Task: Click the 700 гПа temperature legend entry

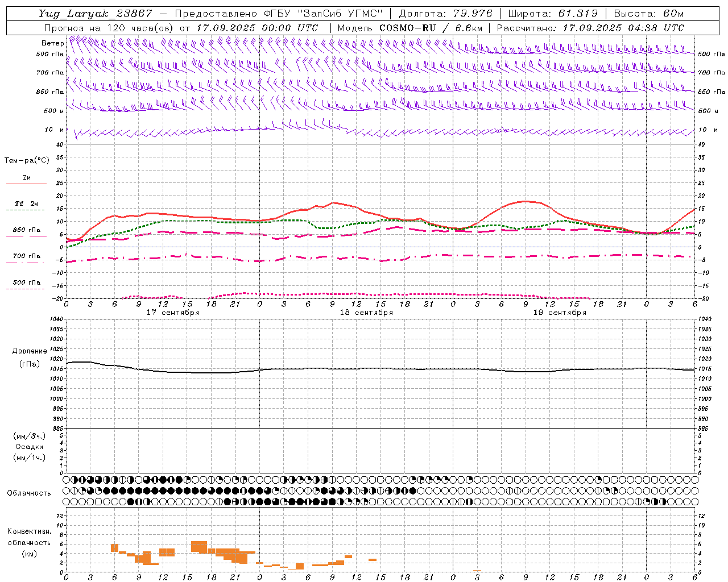Action: tap(27, 256)
